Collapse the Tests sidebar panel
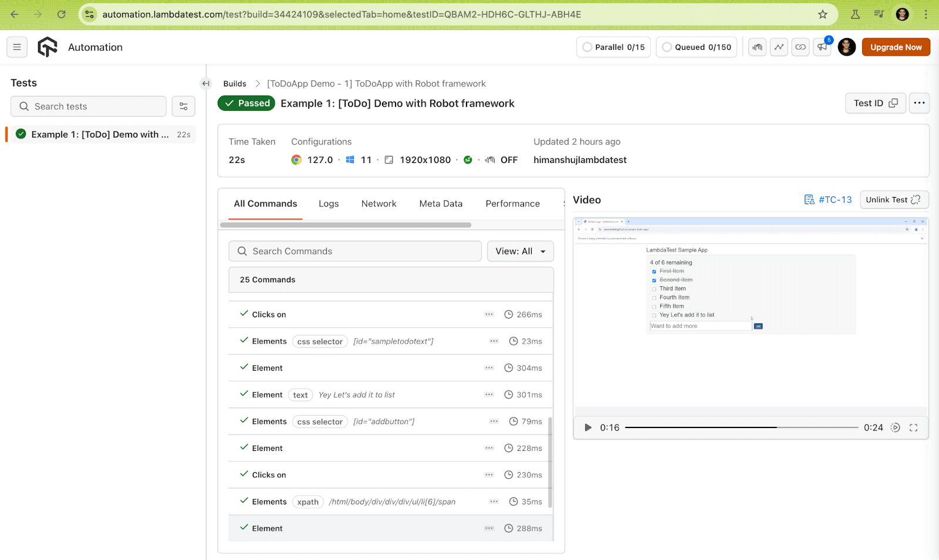 click(205, 83)
